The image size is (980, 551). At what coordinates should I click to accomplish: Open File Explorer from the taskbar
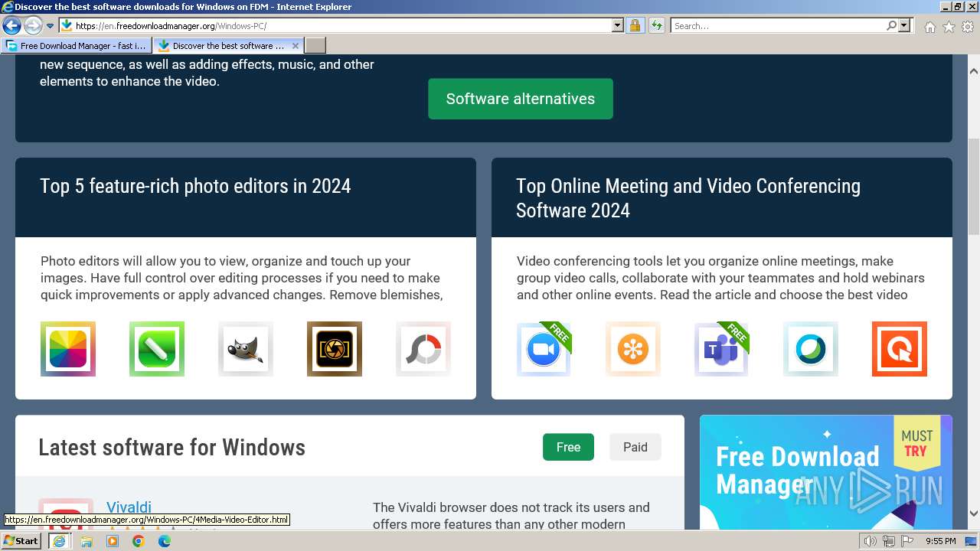click(x=87, y=541)
